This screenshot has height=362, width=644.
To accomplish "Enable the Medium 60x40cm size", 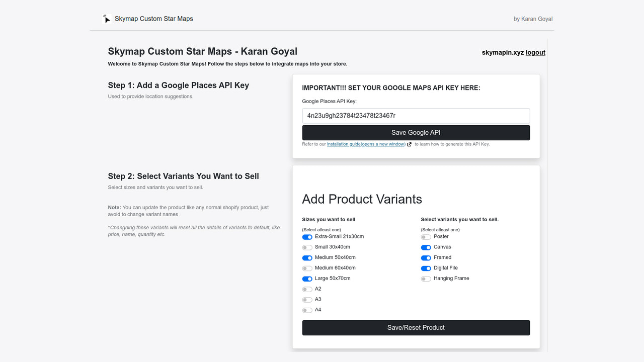I will point(307,268).
